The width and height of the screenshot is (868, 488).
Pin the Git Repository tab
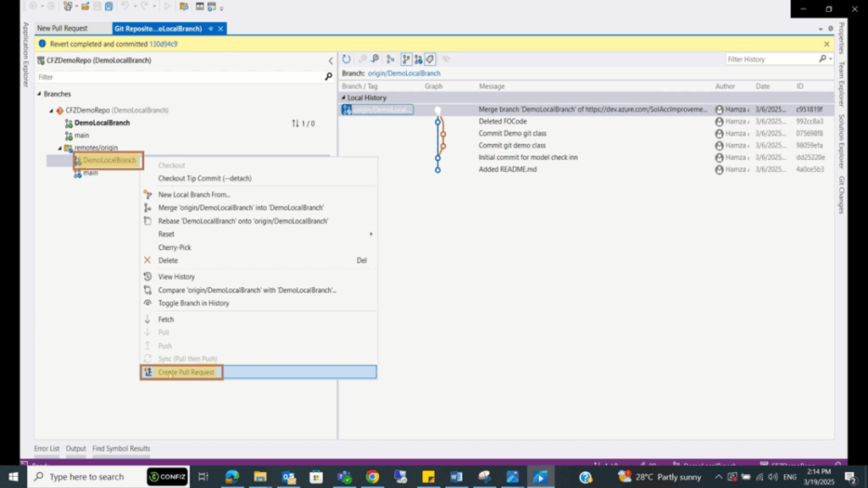coord(210,28)
